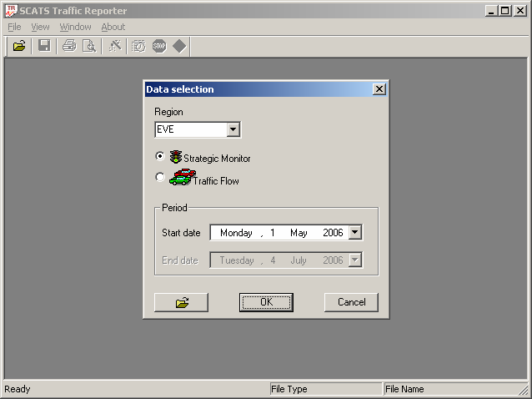Open the View menu
Viewport: 532px width, 399px height.
(x=40, y=27)
